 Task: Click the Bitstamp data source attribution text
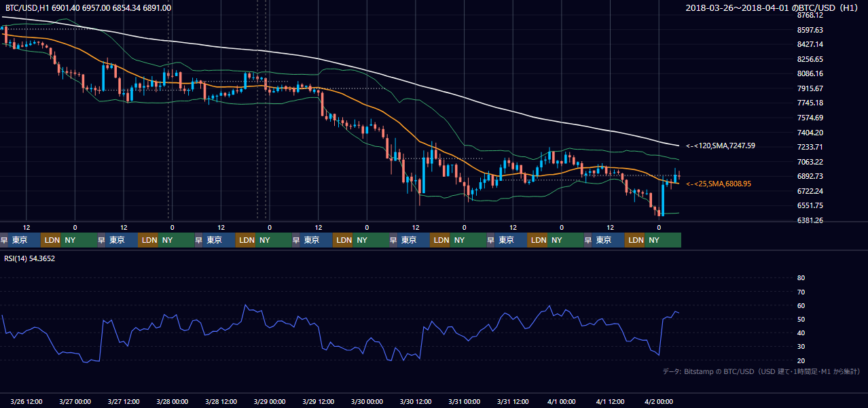[x=761, y=371]
